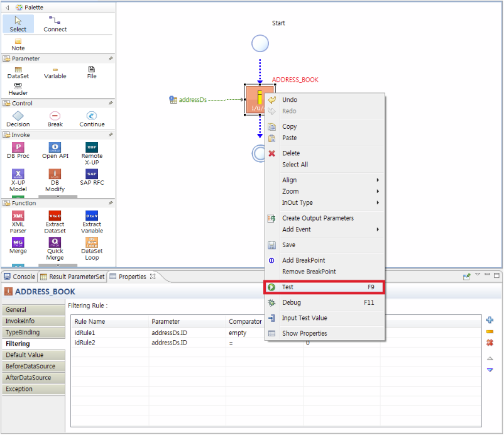Collapse the Function drawer header

click(58, 203)
